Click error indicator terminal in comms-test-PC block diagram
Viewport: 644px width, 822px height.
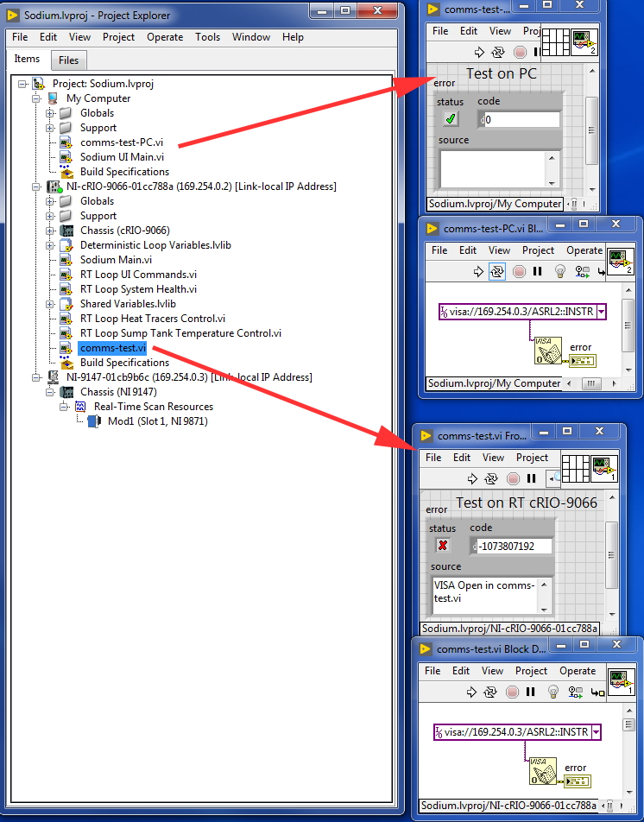[584, 361]
